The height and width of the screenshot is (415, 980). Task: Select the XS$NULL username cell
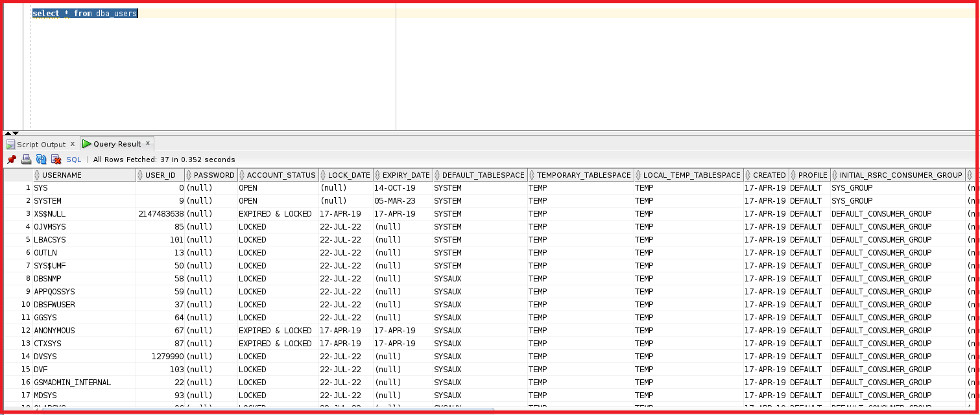[84, 214]
